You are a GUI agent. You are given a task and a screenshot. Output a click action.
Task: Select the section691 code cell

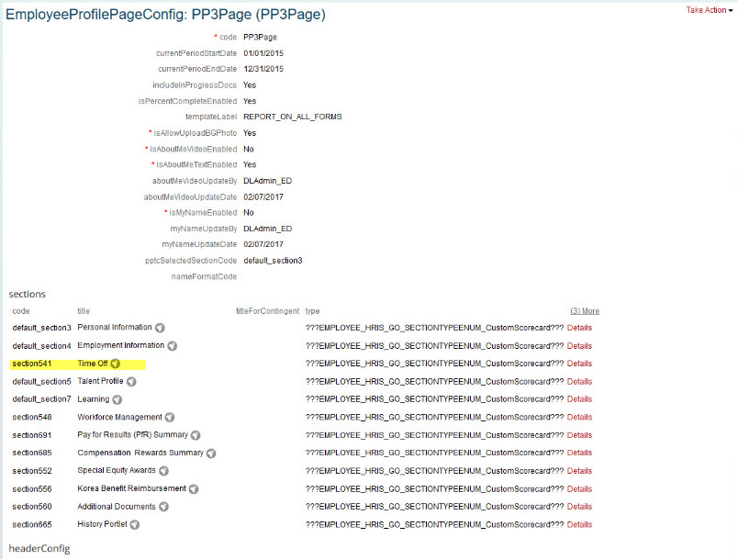coord(32,435)
